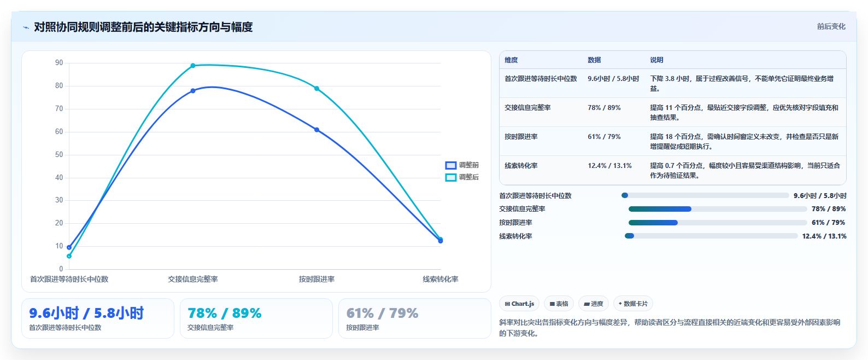Click table value 9.6小时 / 5.8小时
The width and height of the screenshot is (868, 360).
click(x=613, y=79)
